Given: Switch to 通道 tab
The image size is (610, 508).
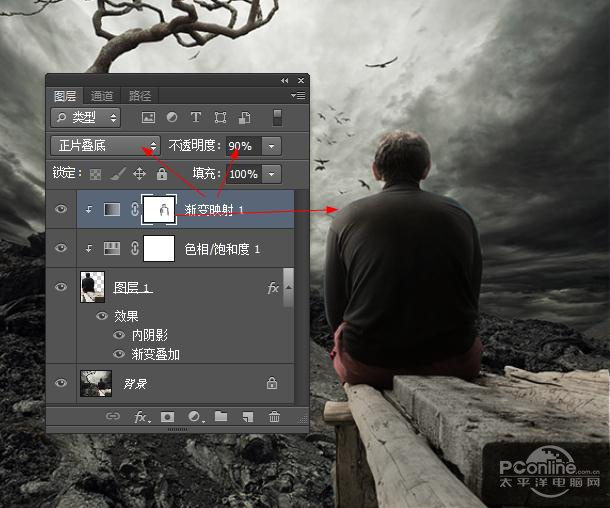Looking at the screenshot, I should pos(102,96).
